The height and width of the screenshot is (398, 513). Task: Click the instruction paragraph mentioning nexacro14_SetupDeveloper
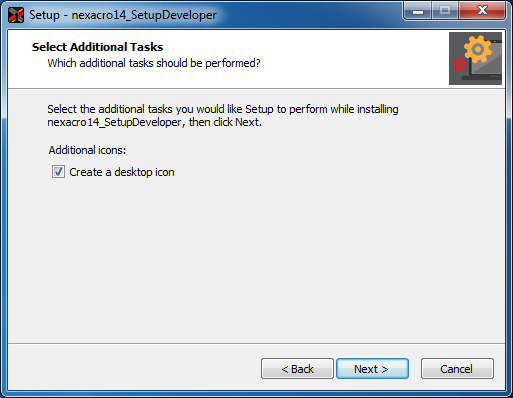pyautogui.click(x=223, y=116)
